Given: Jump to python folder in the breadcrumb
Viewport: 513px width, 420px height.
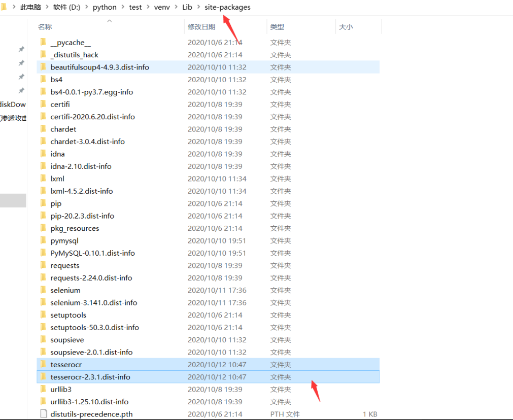Looking at the screenshot, I should (105, 7).
